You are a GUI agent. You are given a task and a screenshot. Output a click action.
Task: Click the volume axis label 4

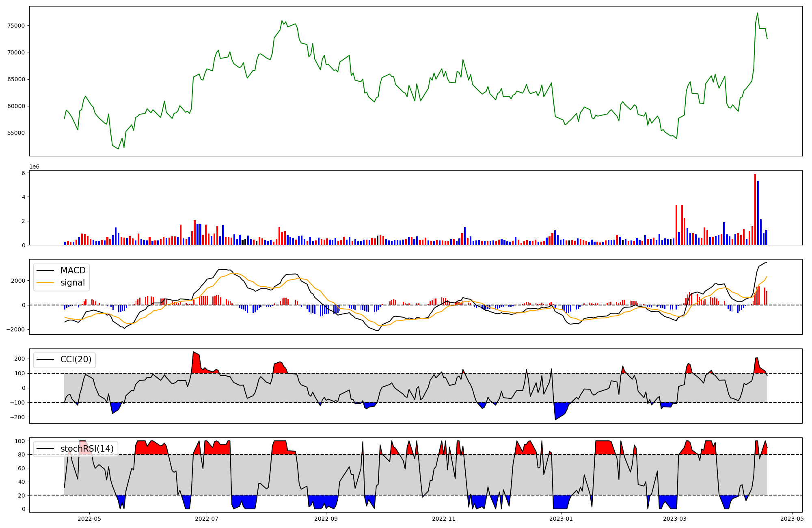pyautogui.click(x=23, y=197)
